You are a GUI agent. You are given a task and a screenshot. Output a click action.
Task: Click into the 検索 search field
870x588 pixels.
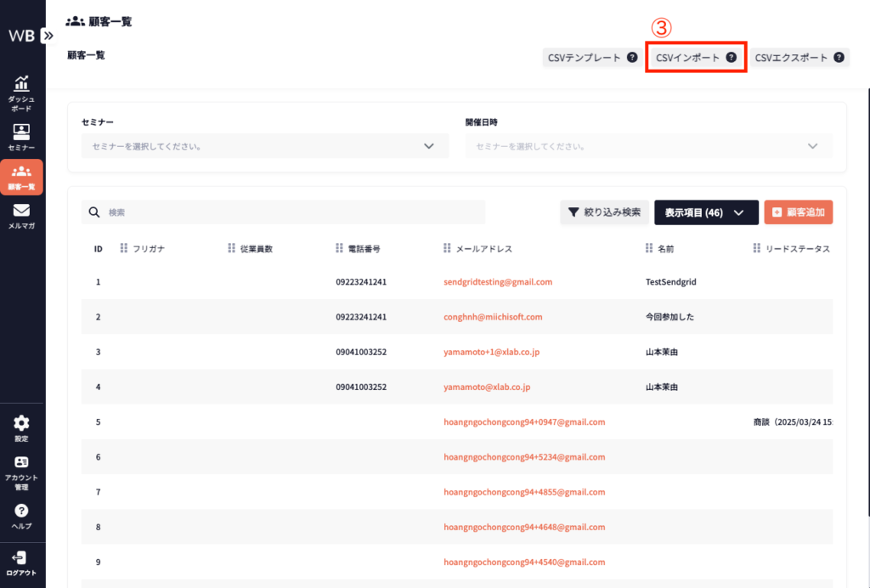click(289, 212)
